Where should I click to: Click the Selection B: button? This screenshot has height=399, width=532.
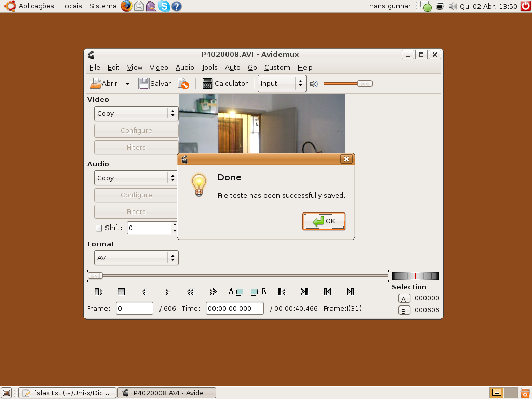404,311
